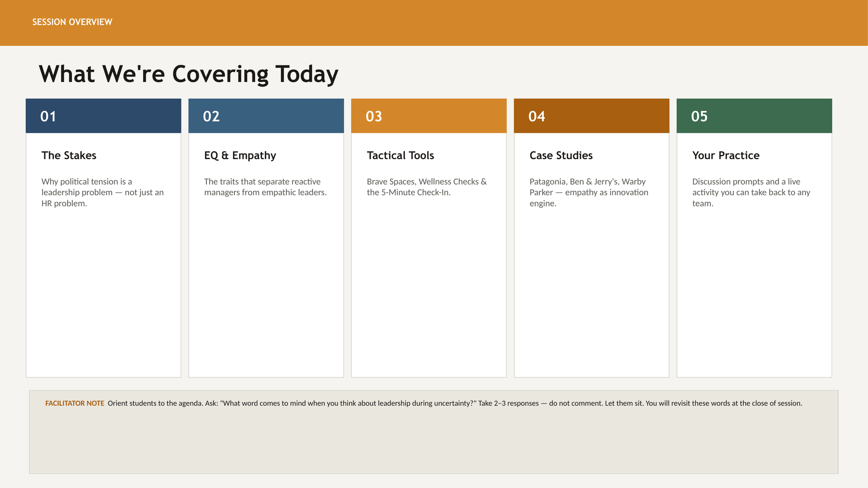Click the brown 04 card header
868x488 pixels.
591,116
